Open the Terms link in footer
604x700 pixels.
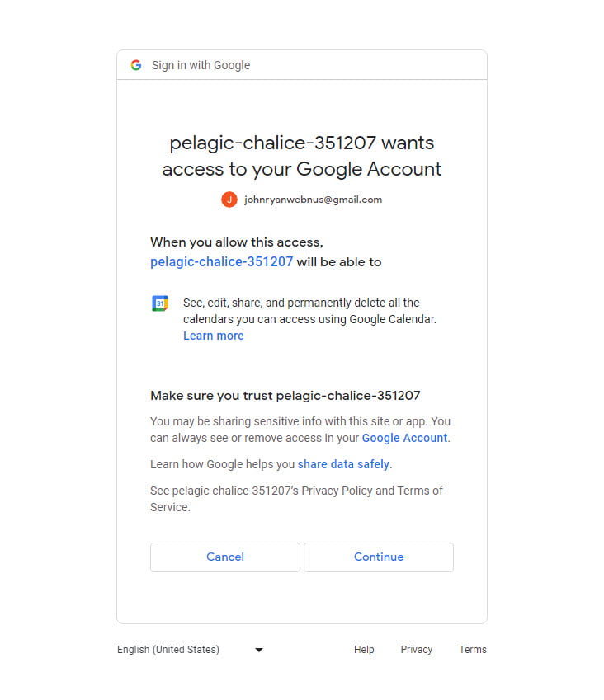[x=473, y=650]
